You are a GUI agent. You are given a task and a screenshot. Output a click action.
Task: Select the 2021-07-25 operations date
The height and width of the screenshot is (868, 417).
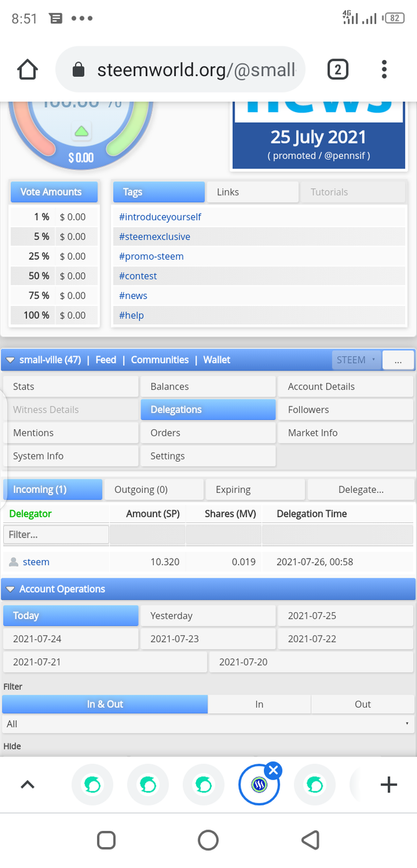coord(346,615)
